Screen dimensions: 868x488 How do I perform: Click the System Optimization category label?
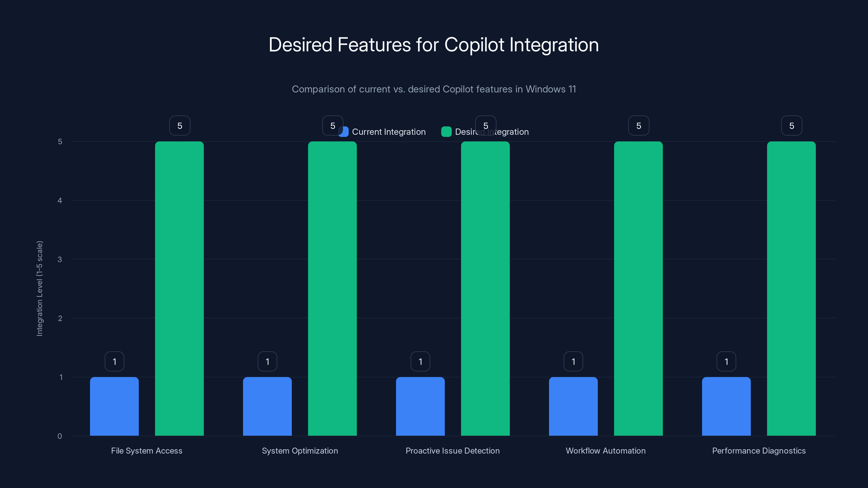[300, 451]
